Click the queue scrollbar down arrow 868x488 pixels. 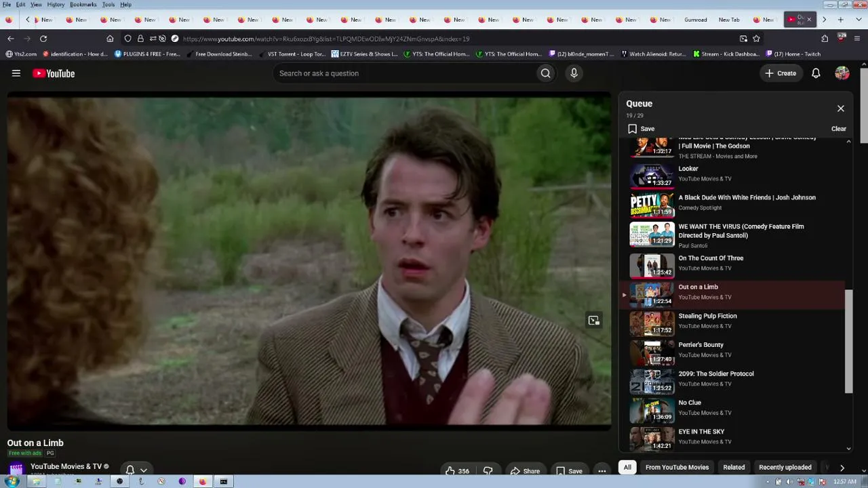click(x=848, y=449)
